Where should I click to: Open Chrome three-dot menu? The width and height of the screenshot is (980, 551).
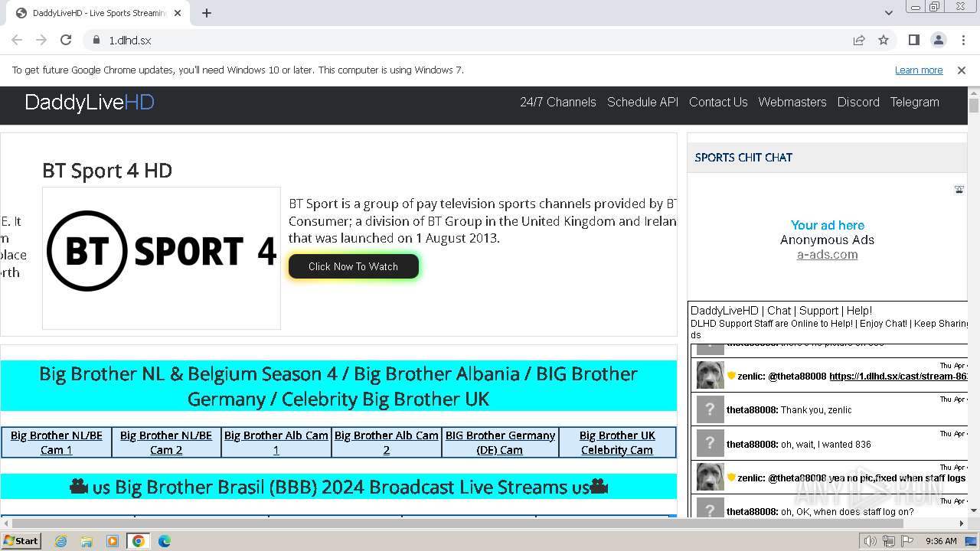pos(963,40)
